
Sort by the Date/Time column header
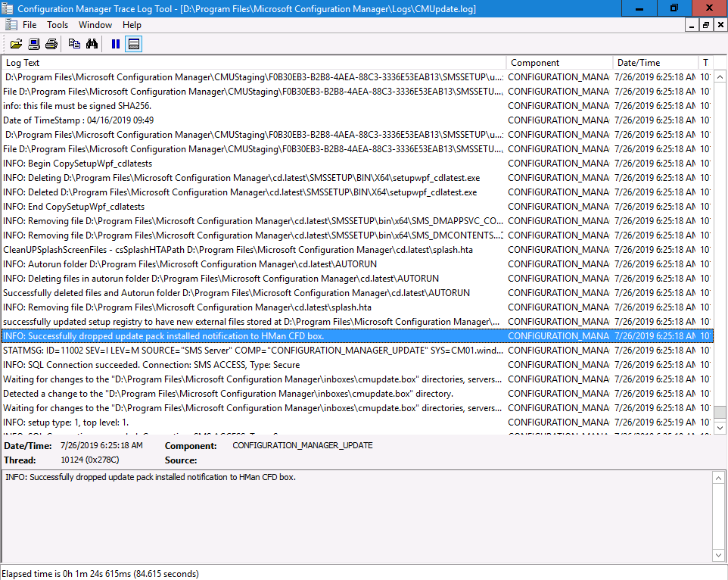(655, 63)
